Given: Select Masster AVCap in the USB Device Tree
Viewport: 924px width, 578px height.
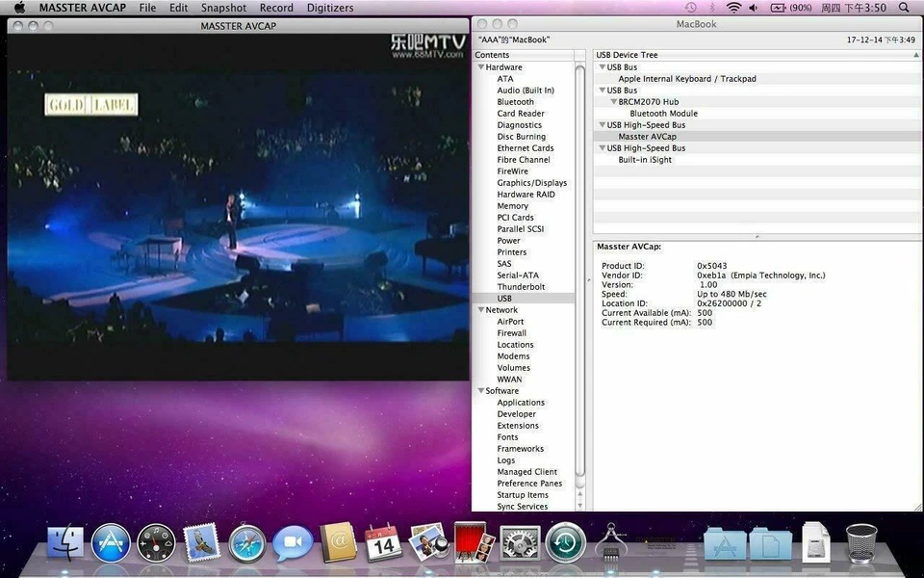Looking at the screenshot, I should coord(648,136).
